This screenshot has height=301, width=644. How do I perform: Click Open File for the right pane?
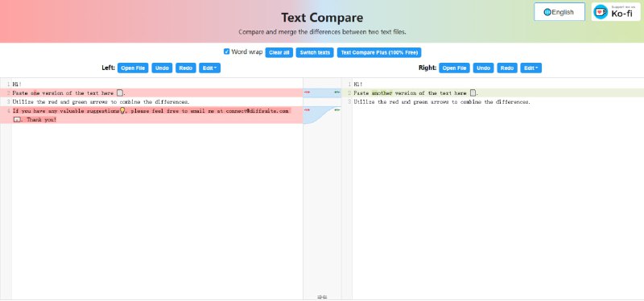454,68
